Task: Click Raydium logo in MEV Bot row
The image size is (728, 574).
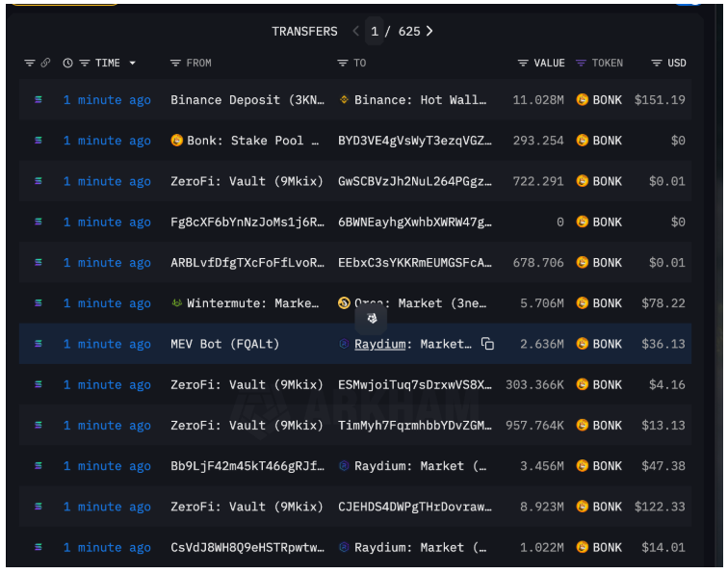Action: point(344,344)
